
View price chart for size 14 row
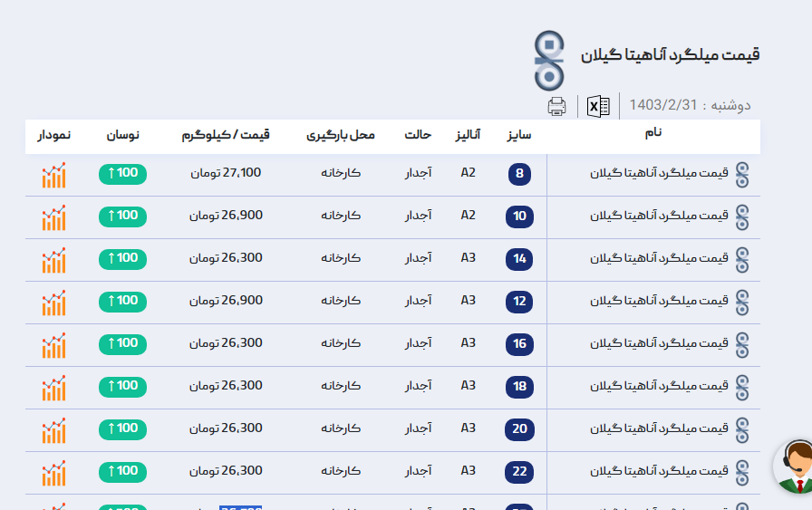click(x=53, y=260)
